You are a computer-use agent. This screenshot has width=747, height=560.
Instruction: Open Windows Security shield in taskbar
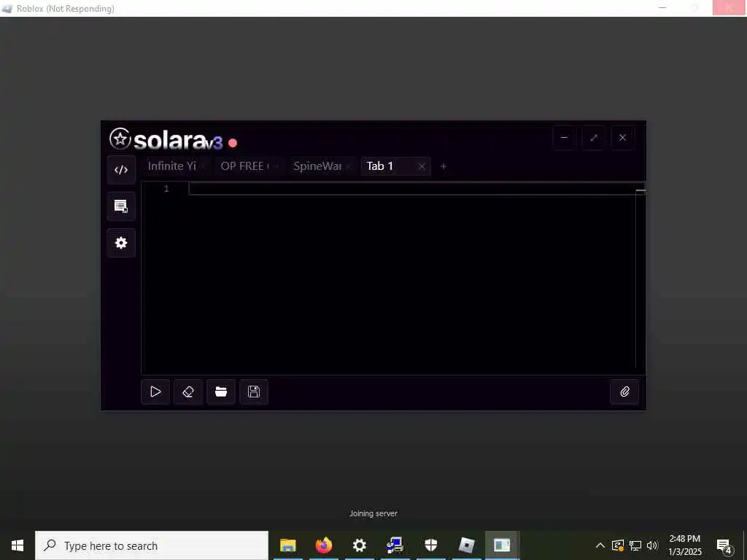pos(430,545)
